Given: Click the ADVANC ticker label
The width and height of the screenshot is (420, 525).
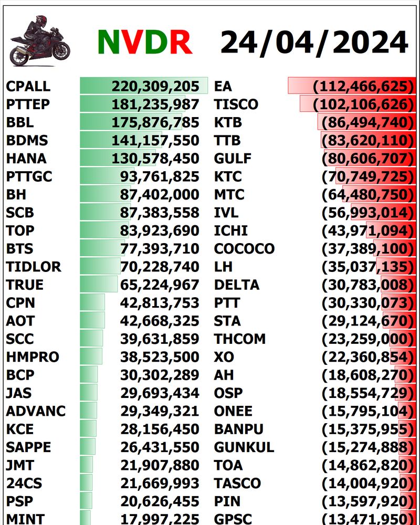Looking at the screenshot, I should (36, 411).
